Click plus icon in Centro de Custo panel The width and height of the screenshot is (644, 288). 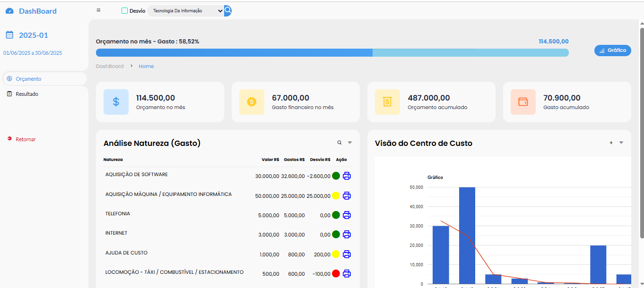[x=611, y=143]
